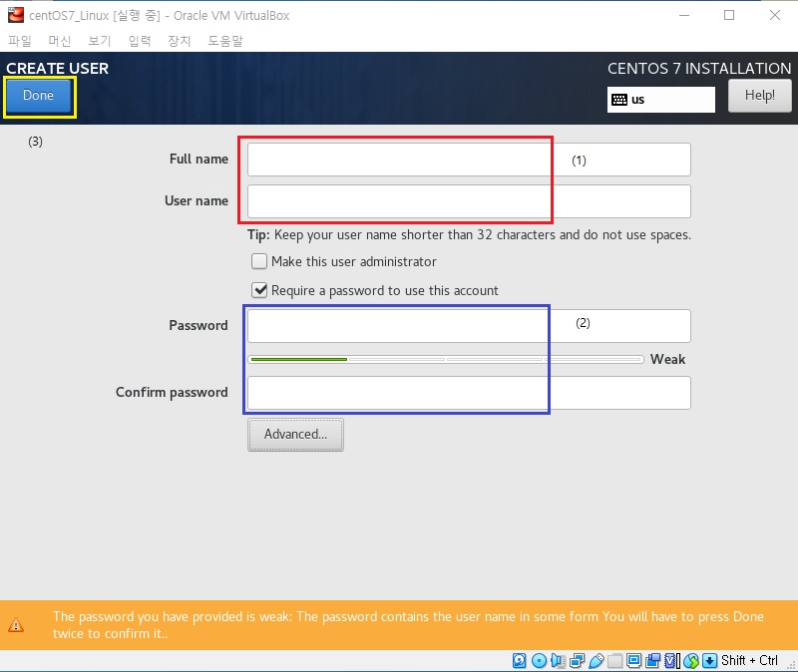
Task: Open the 머신 menu
Action: click(60, 41)
